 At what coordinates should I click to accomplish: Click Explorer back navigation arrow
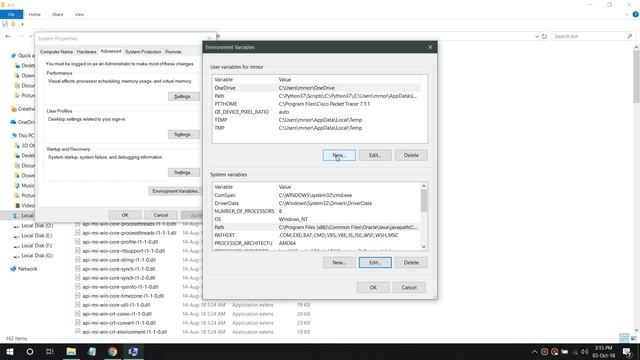coord(8,36)
